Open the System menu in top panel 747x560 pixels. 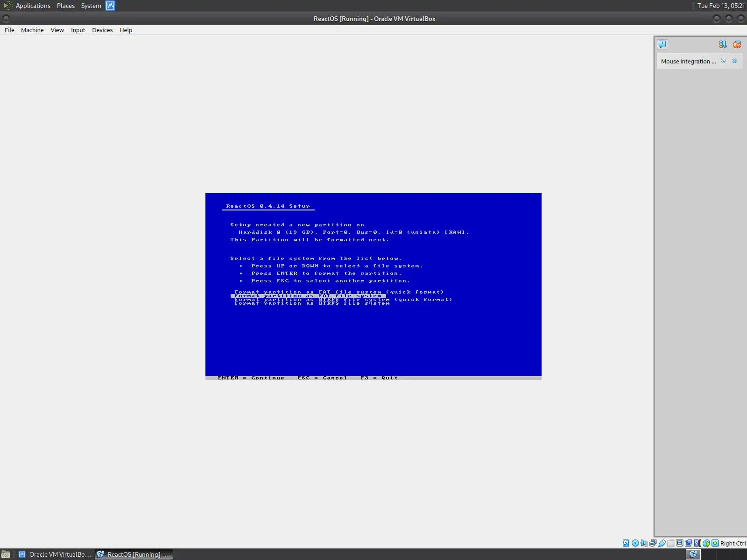pyautogui.click(x=91, y=6)
